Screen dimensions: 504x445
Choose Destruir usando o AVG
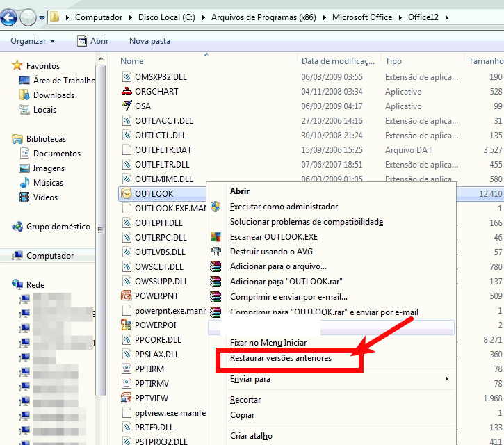271,252
